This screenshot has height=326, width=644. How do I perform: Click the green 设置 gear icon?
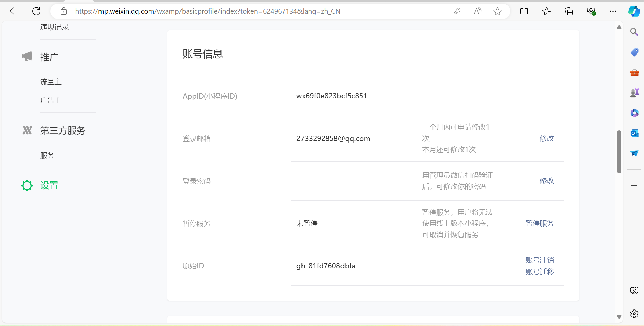tap(27, 185)
